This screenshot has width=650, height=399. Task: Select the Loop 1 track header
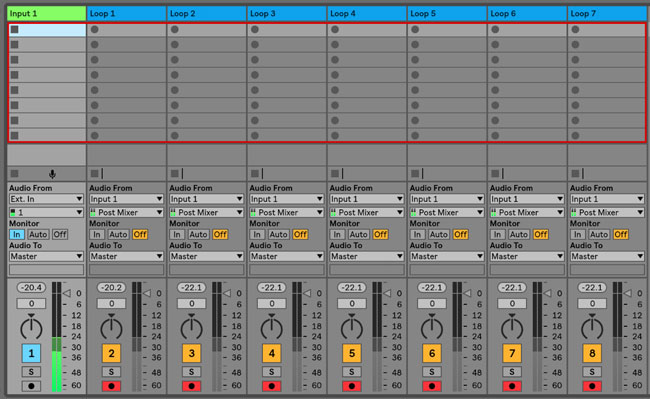coord(126,14)
